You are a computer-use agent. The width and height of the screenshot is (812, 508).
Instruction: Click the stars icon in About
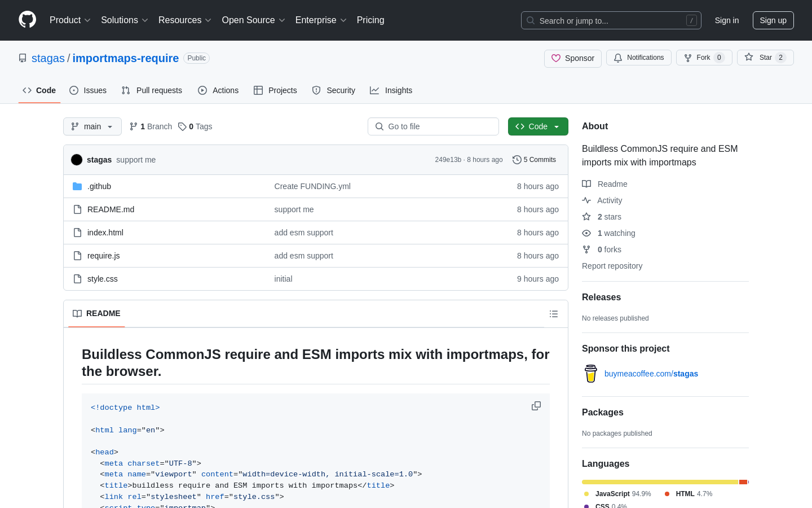pos(586,217)
